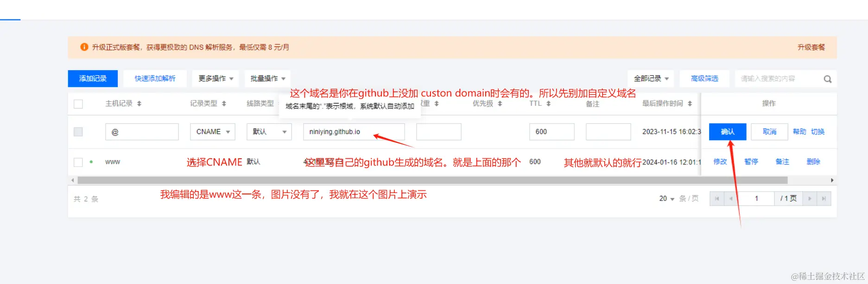Click the host record field containing @
The height and width of the screenshot is (284, 868).
click(142, 132)
